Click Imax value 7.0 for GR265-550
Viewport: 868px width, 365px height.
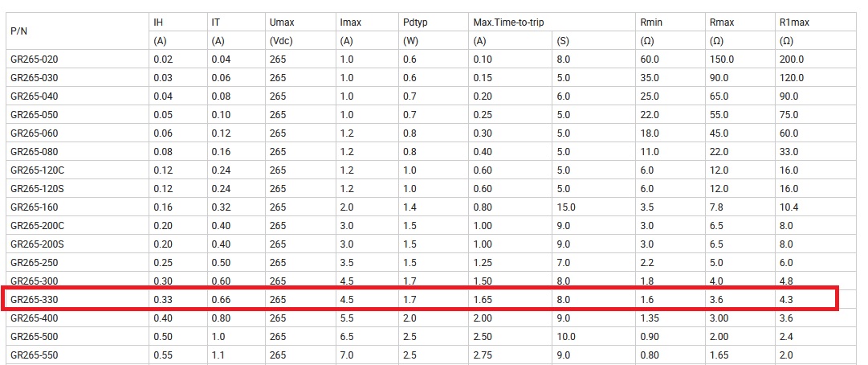347,355
